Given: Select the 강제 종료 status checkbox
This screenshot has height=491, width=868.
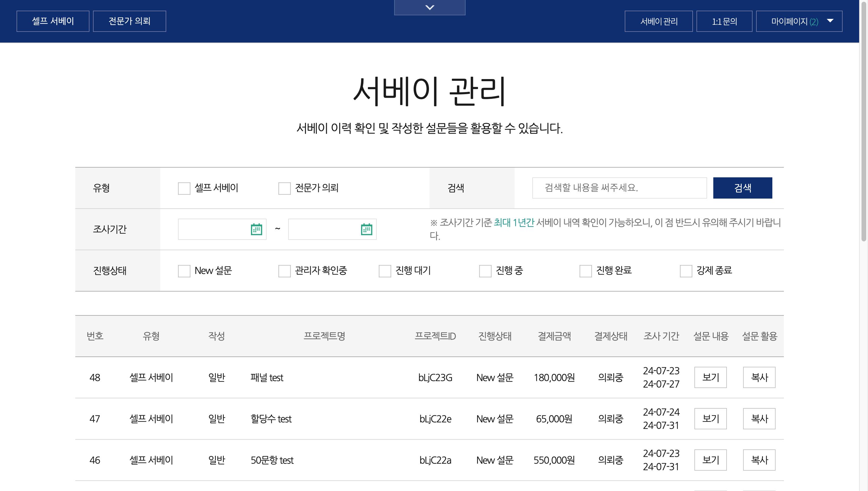Looking at the screenshot, I should coord(686,271).
